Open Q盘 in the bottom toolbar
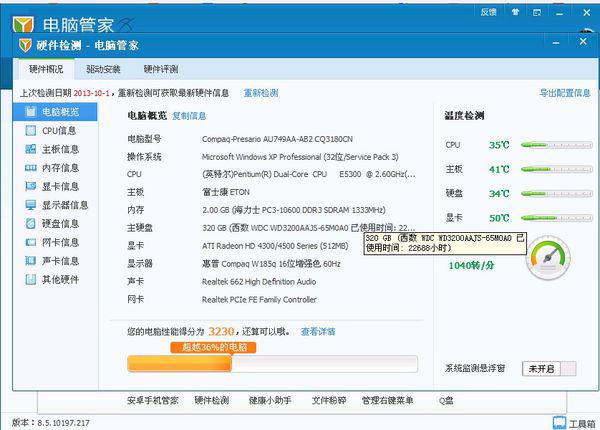This screenshot has height=430, width=600. [446, 401]
